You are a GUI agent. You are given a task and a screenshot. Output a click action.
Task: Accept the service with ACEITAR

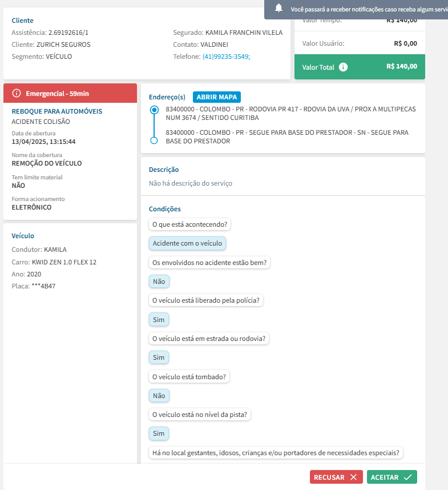point(392,477)
